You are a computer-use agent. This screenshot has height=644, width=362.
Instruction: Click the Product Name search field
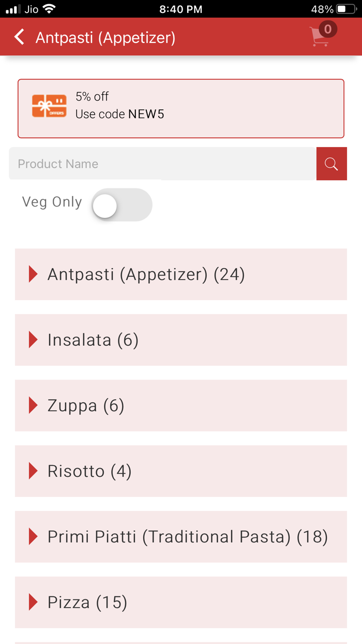[x=155, y=164]
